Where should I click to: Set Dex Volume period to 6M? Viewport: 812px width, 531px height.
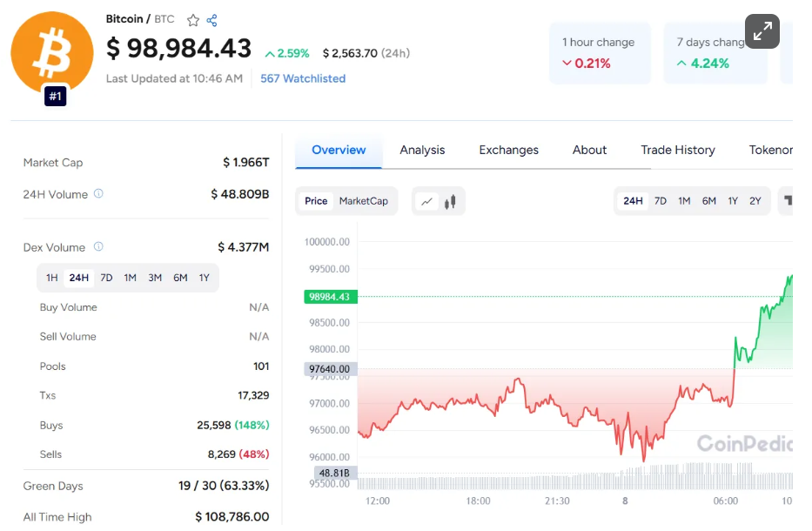tap(180, 278)
